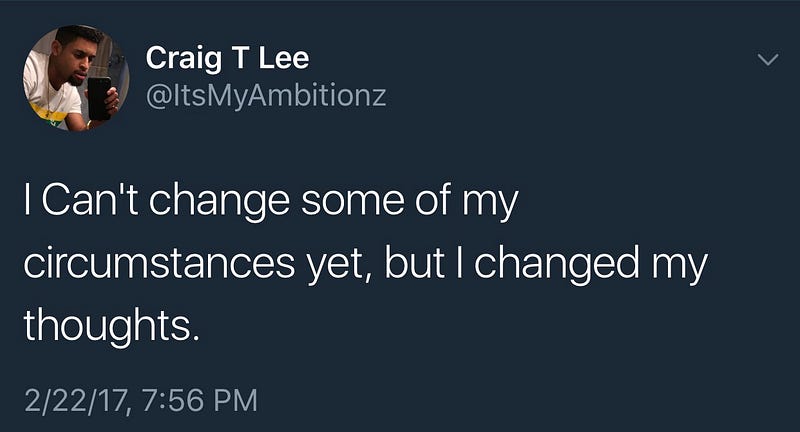Click the word "changed" on the second line
Viewport: 800px width, 432px height.
[556, 265]
